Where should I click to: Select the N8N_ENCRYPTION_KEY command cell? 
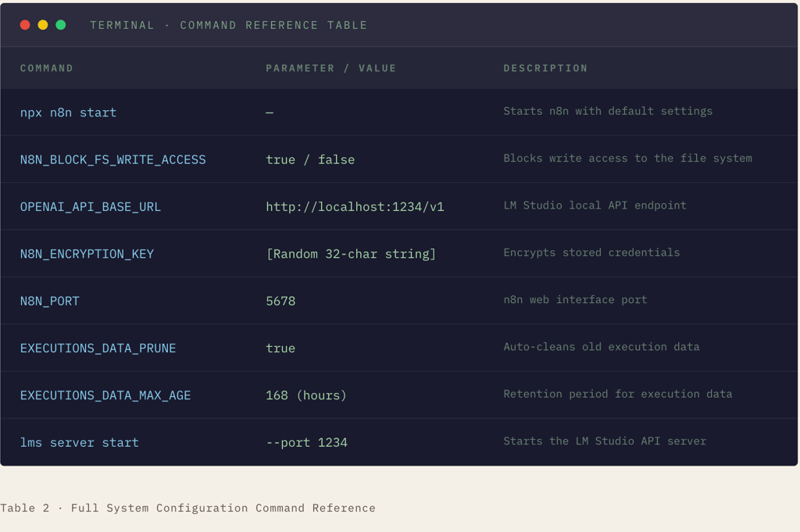pyautogui.click(x=87, y=254)
